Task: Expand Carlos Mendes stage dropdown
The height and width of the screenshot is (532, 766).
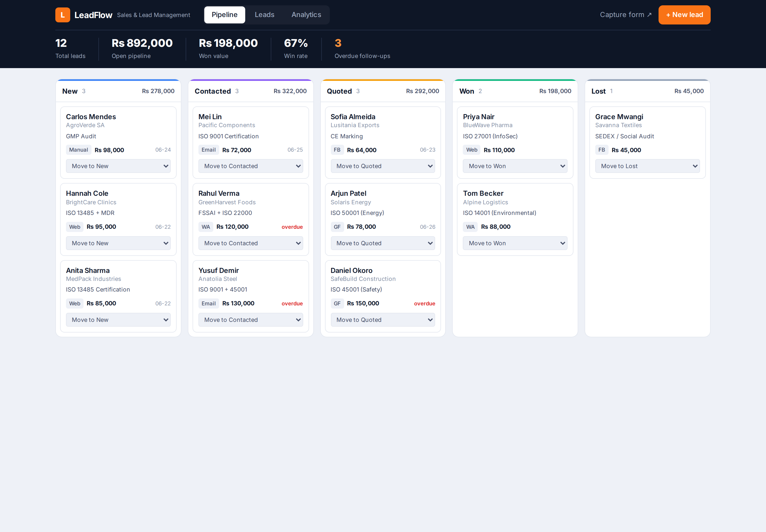Action: (x=118, y=166)
